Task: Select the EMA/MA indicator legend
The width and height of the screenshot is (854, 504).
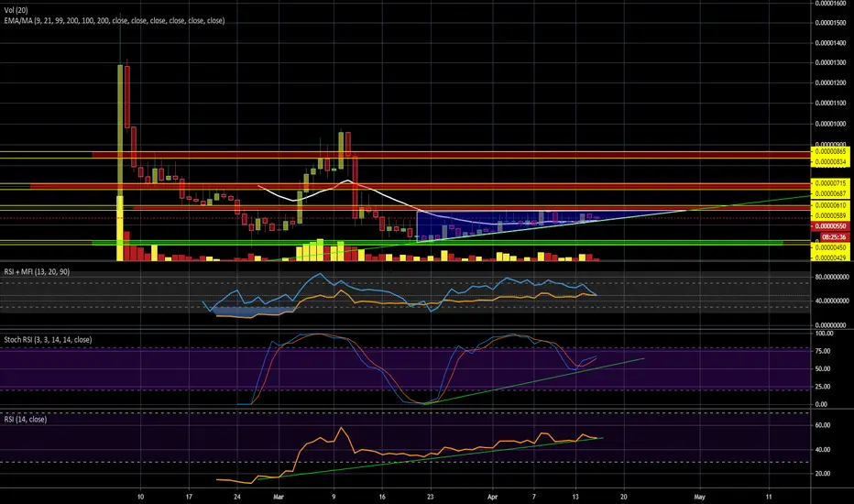Action: tap(114, 21)
